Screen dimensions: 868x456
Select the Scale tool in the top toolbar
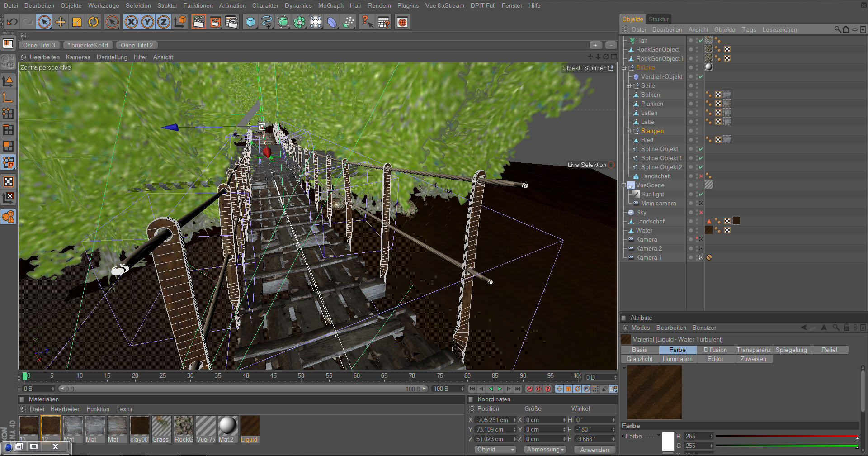[77, 22]
